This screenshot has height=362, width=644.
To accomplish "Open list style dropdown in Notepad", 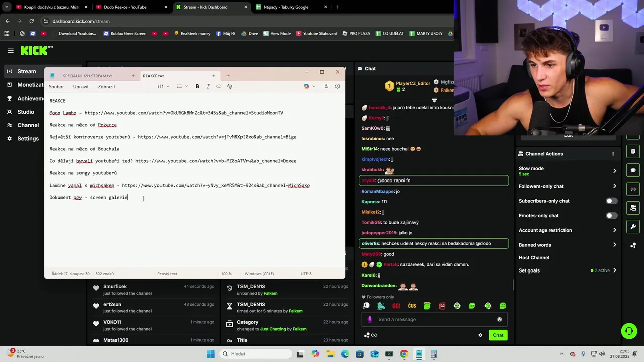I will coord(182,86).
